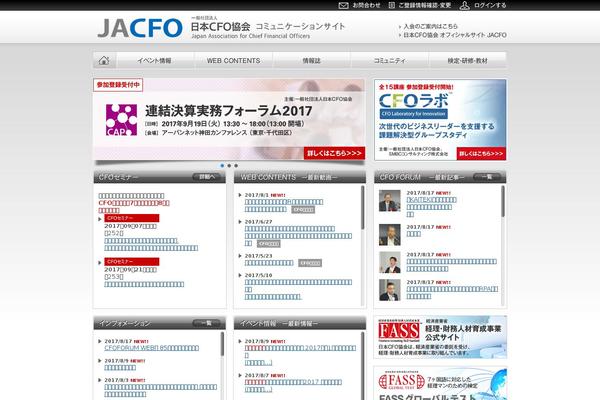Open the CFOFORUM WEB 85 information link
600x400 pixels.
[152, 348]
